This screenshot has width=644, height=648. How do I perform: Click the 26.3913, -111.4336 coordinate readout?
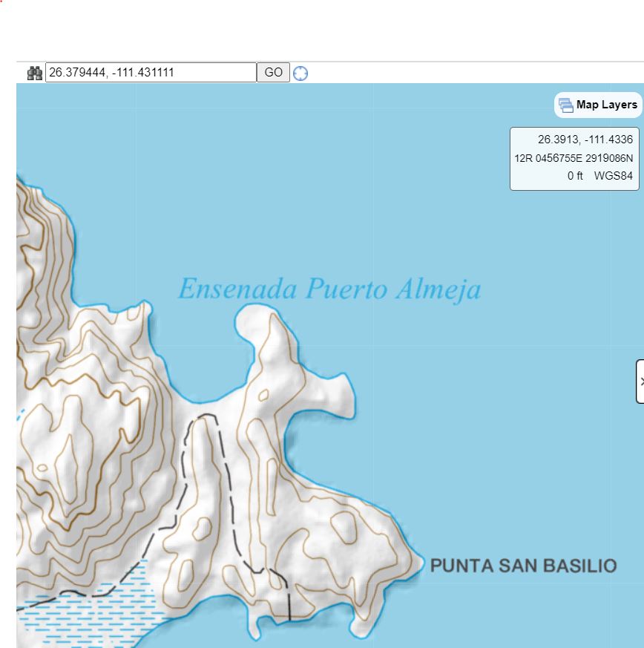[x=585, y=140]
